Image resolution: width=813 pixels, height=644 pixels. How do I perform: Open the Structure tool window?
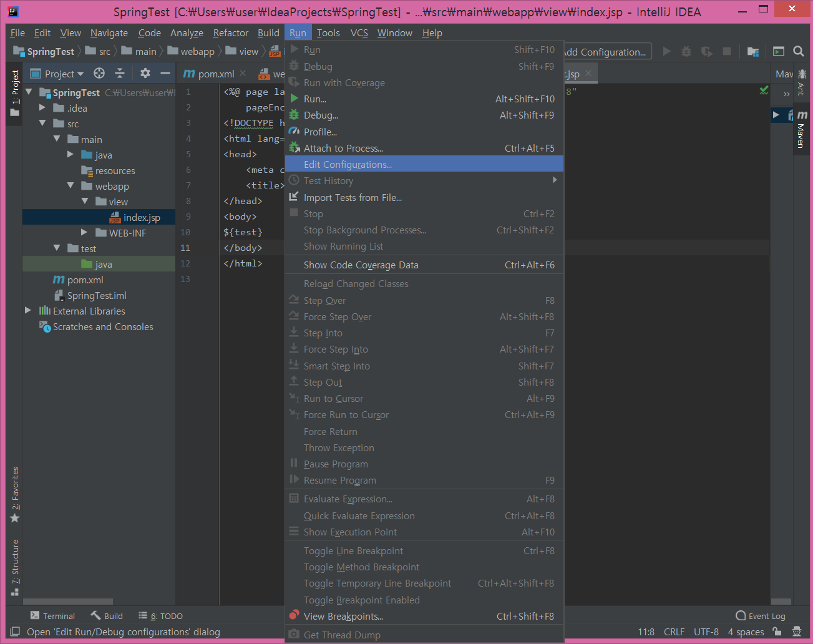tap(15, 567)
